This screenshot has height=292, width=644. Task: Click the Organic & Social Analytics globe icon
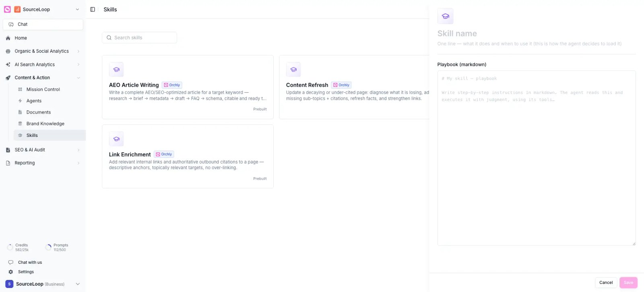pos(8,51)
